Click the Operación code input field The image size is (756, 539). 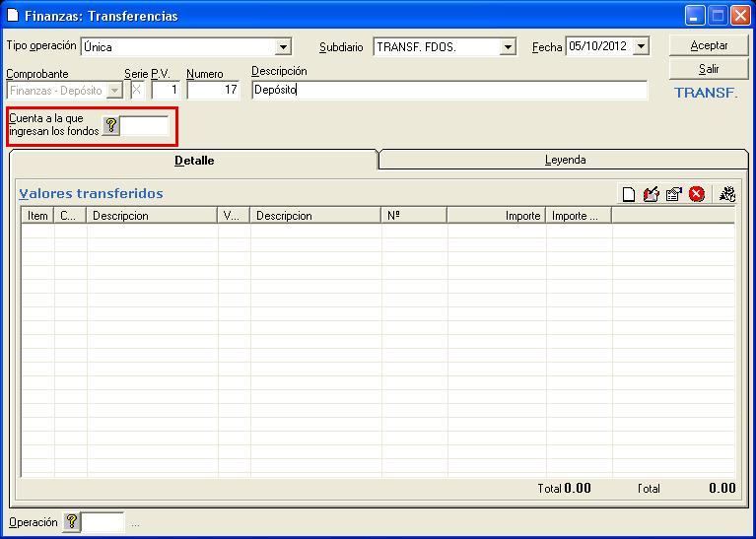tap(103, 522)
